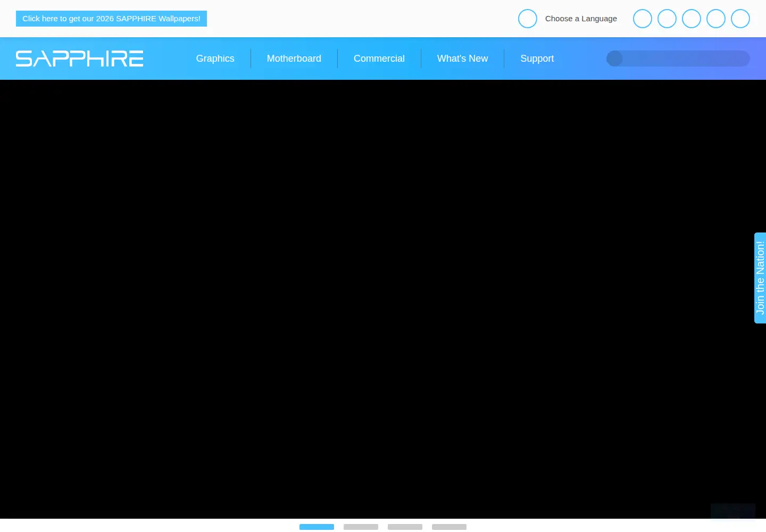Open the last social circle in the top bar
Image resolution: width=766 pixels, height=532 pixels.
tap(740, 19)
